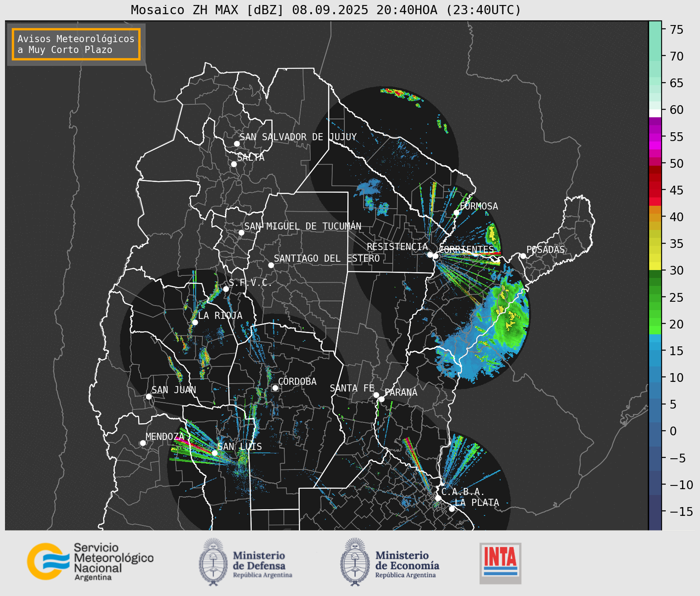This screenshot has height=596, width=700.
Task: Click the Ministerio de Defensa crest emblem
Action: 214,562
